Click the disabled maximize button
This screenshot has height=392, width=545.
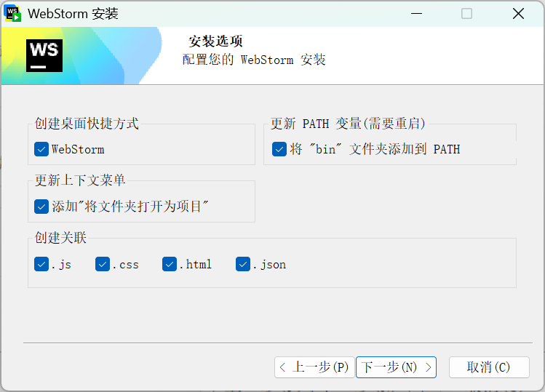pyautogui.click(x=466, y=14)
